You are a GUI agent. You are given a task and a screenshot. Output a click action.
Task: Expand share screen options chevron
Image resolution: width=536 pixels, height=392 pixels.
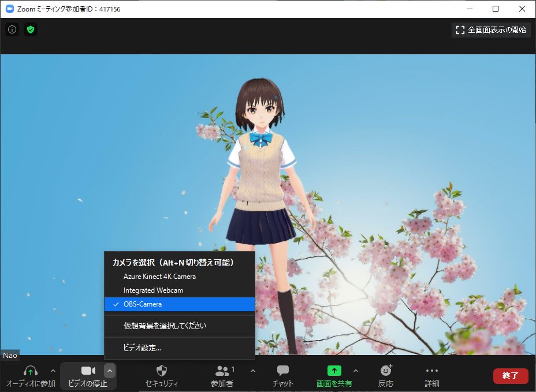(356, 371)
